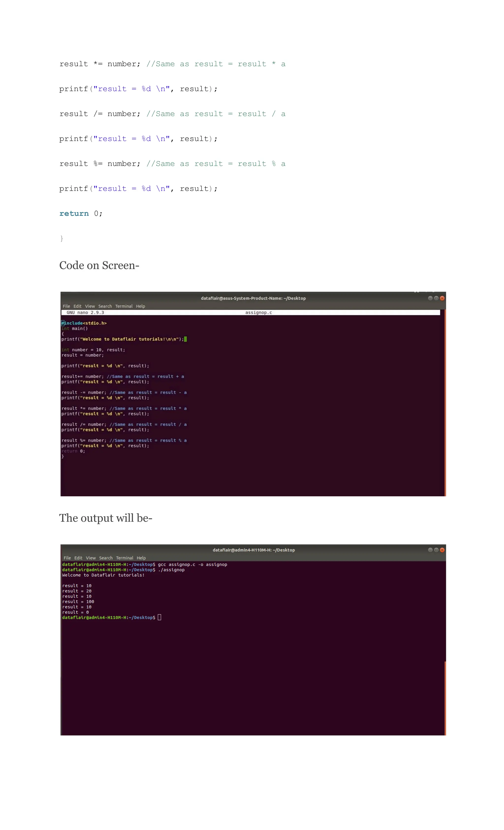Open Help menu in the nano terminal window

[141, 306]
